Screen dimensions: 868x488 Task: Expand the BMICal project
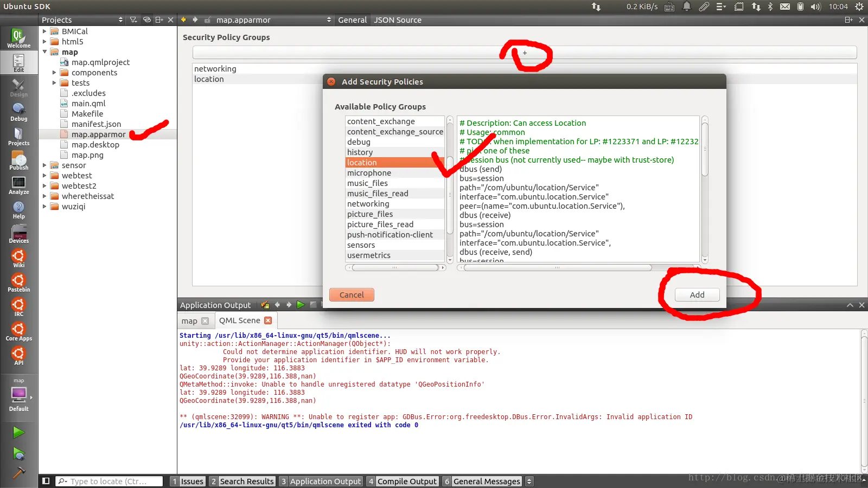pyautogui.click(x=44, y=31)
